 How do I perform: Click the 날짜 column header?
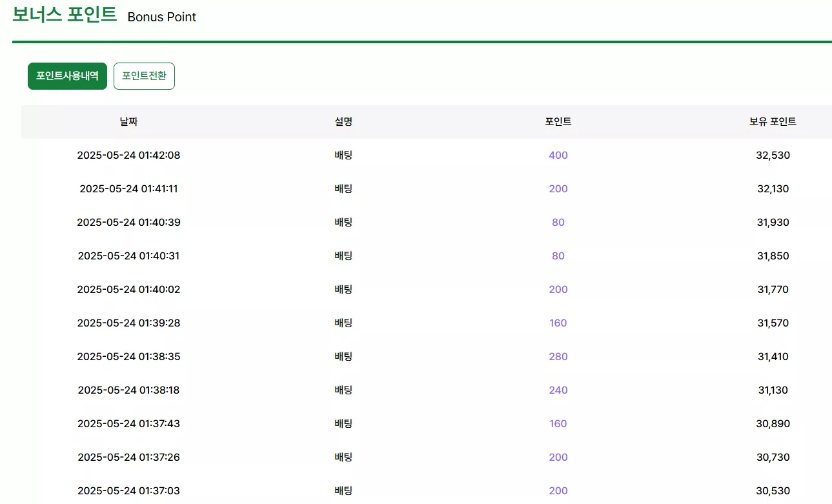point(128,121)
